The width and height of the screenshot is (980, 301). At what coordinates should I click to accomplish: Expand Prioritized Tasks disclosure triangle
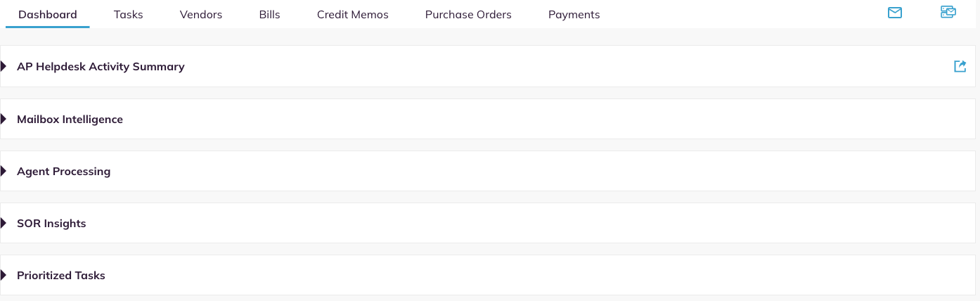[x=4, y=275]
